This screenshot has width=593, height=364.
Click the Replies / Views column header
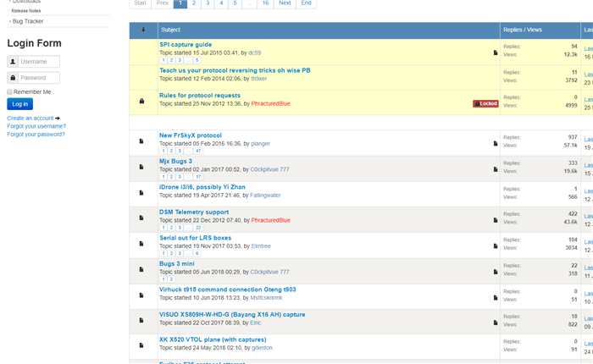(x=523, y=30)
